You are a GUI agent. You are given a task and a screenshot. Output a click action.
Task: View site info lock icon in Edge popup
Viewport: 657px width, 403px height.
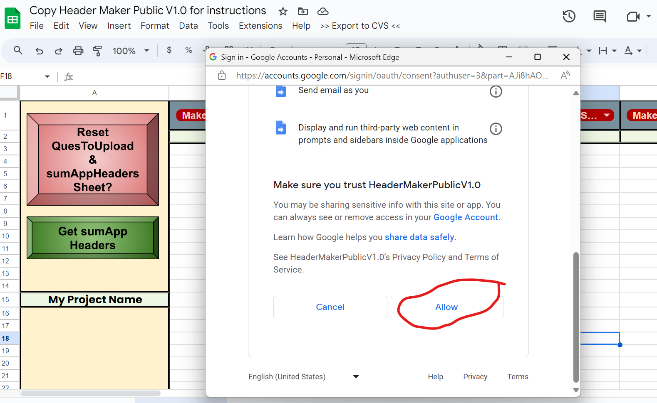[x=222, y=75]
